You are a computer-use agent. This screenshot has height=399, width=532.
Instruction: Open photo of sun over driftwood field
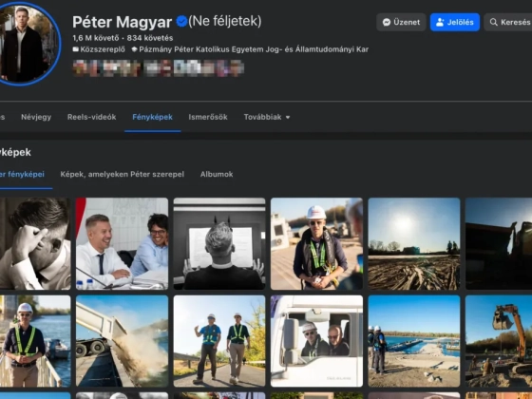coord(414,243)
